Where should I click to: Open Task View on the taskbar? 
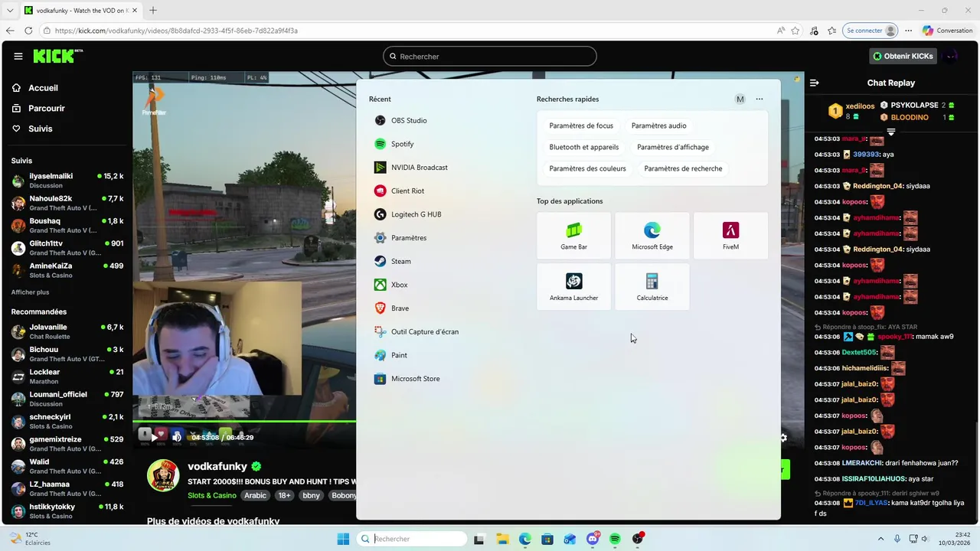click(x=479, y=539)
